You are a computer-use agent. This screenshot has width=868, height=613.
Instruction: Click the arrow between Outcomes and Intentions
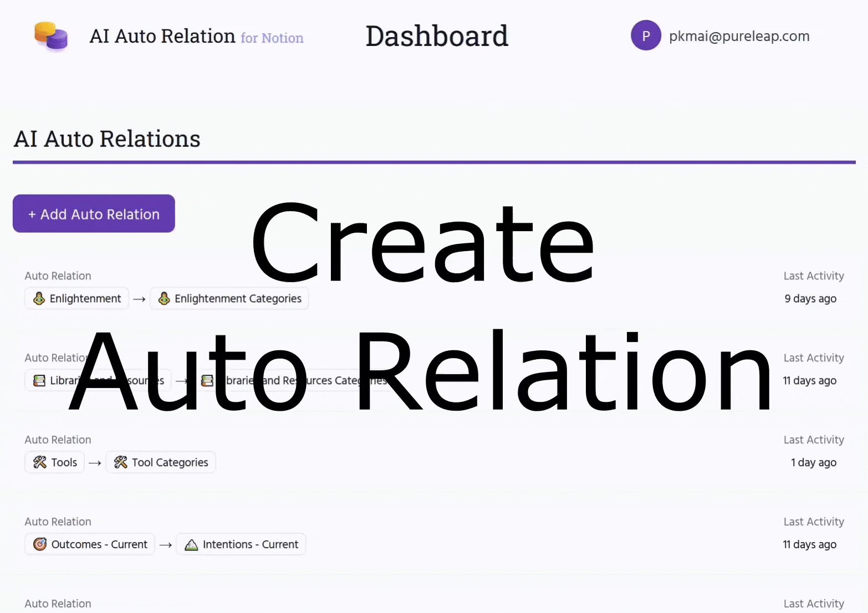pyautogui.click(x=165, y=544)
